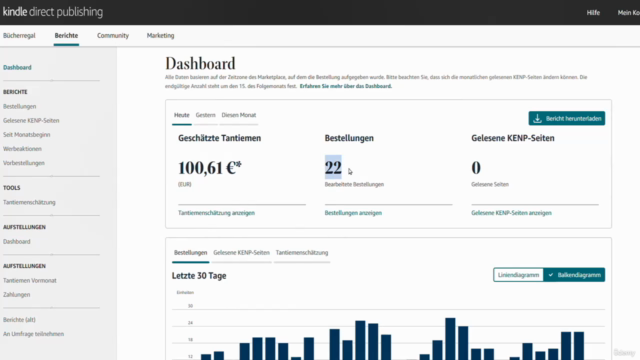
Task: Click Tantiemenschätzung anzeigen link
Action: [216, 213]
